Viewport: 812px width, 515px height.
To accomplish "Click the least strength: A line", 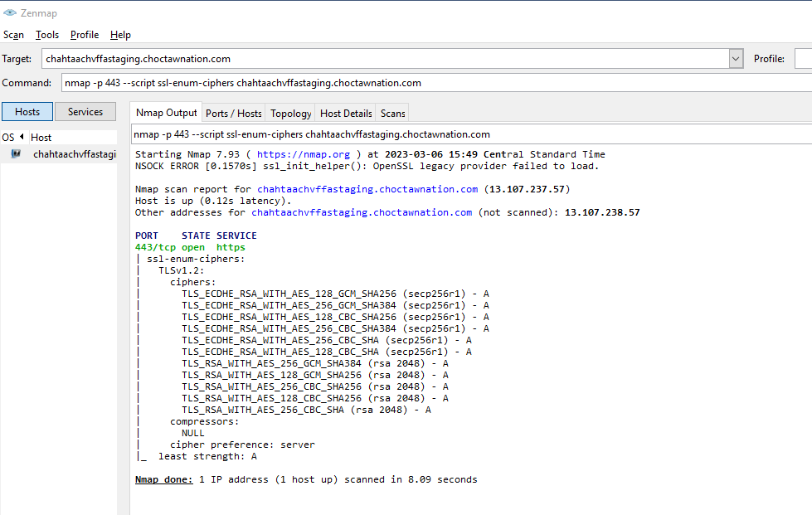I will [207, 456].
